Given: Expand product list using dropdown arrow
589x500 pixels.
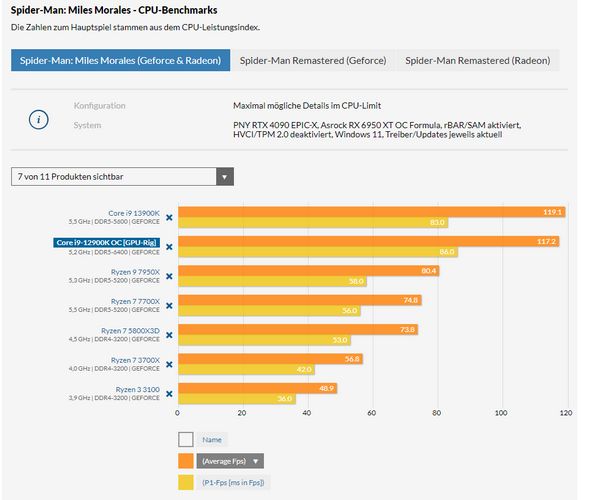Looking at the screenshot, I should point(225,177).
